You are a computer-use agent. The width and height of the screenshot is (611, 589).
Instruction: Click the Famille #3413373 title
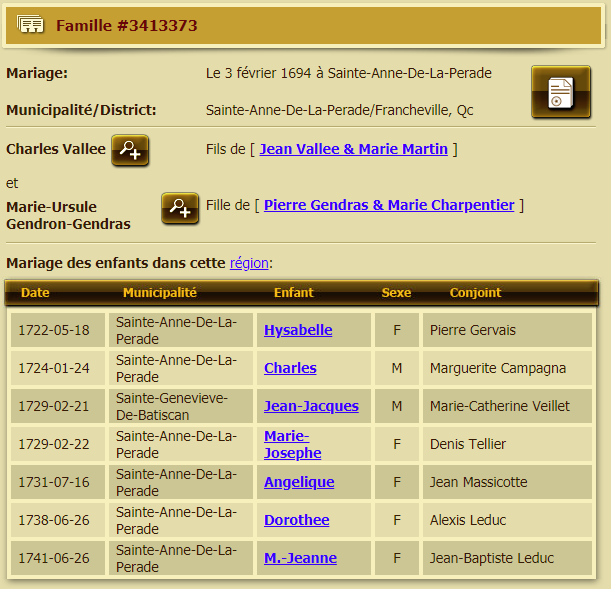(127, 26)
